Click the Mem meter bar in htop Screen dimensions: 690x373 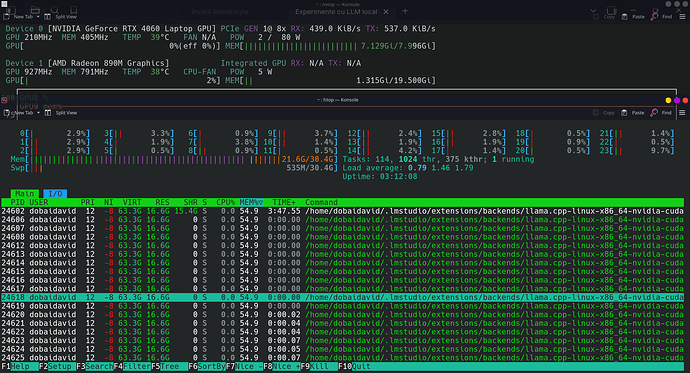click(174, 159)
